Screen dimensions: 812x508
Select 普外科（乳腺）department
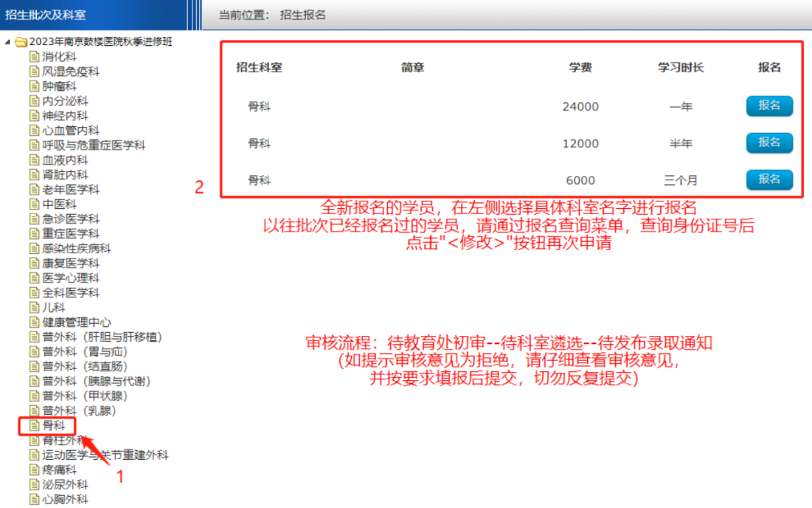pos(79,410)
